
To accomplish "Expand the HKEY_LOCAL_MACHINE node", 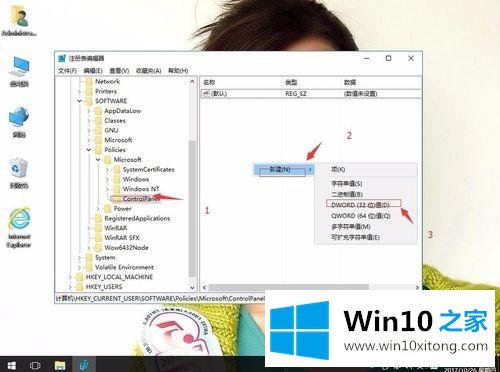I will click(x=70, y=277).
